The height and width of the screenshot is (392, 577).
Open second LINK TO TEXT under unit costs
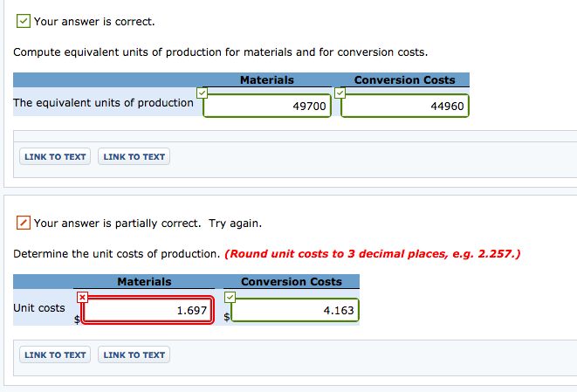coord(134,354)
